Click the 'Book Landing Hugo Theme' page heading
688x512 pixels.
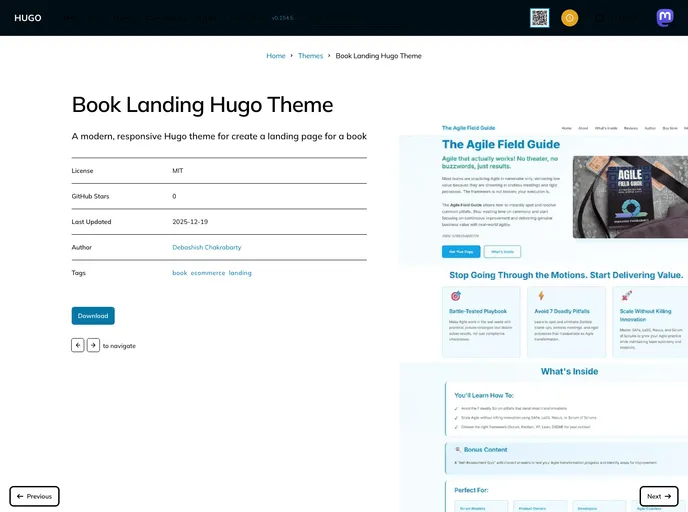[x=202, y=105]
